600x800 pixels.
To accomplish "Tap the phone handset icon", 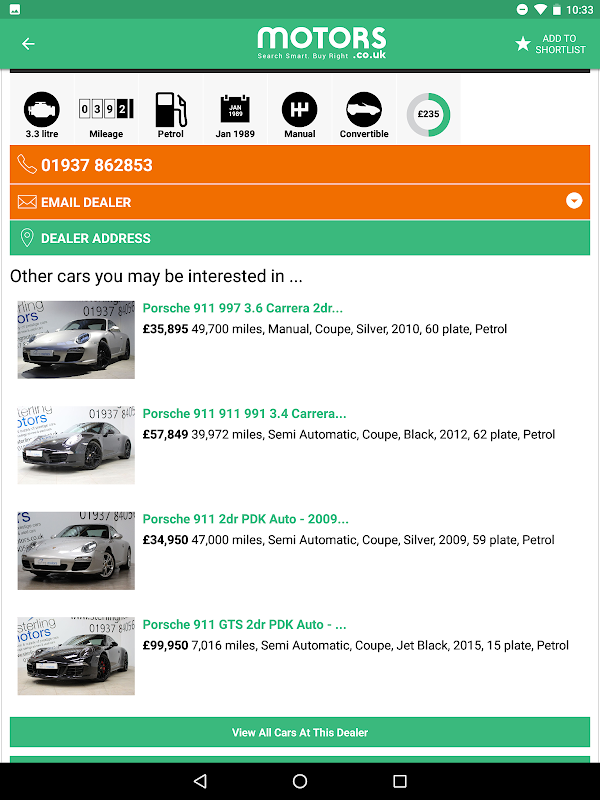I will tap(27, 164).
